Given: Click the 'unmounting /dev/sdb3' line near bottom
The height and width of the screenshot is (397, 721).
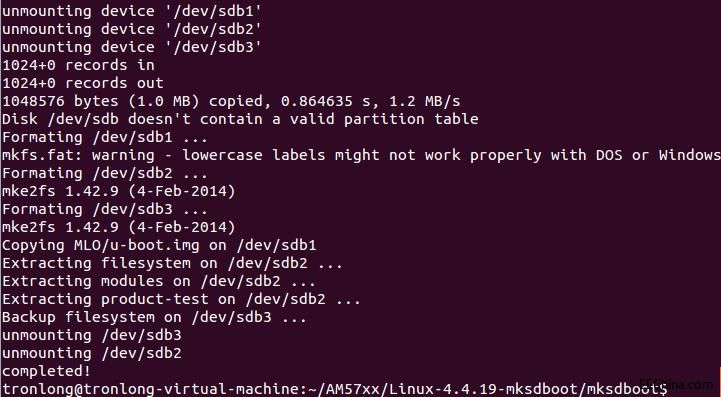Looking at the screenshot, I should (x=92, y=335).
